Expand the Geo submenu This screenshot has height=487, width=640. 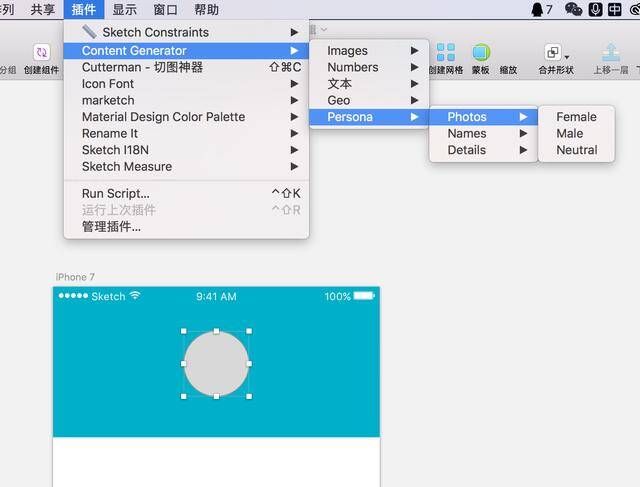[369, 100]
